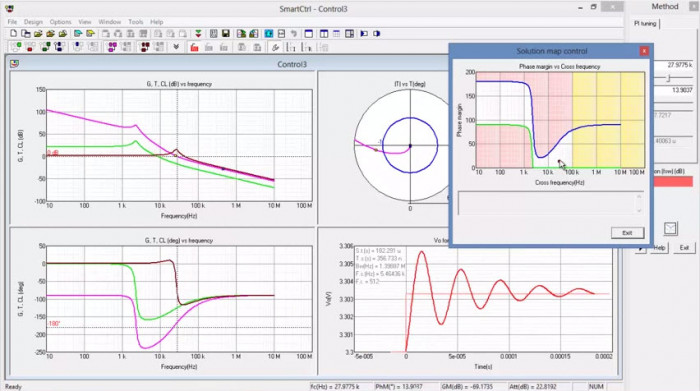Click the cross frequency slider handle
The height and width of the screenshot is (391, 700).
click(x=668, y=78)
